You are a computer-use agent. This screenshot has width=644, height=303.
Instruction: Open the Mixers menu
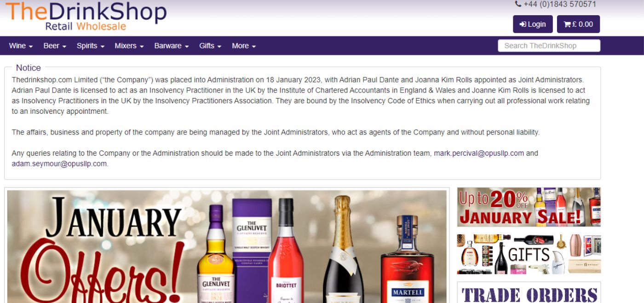click(x=129, y=46)
